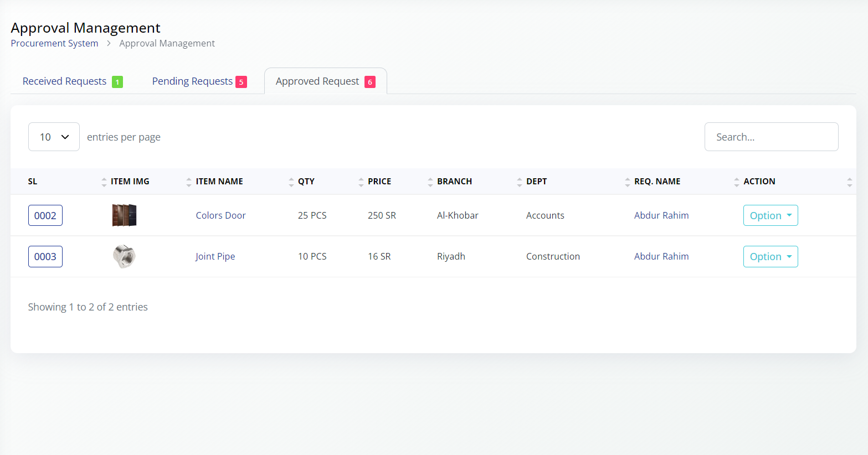Expand Option dropdown for Joint Pipe
868x455 pixels.
[770, 256]
